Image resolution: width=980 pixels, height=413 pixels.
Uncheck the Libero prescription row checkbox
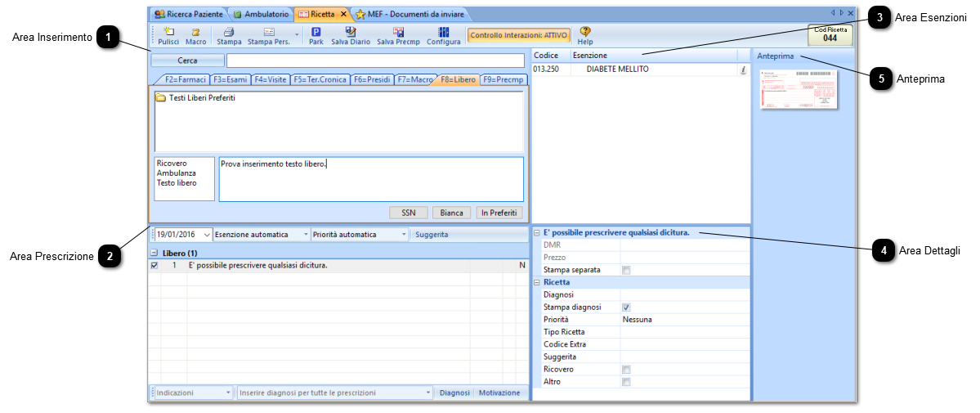click(154, 265)
